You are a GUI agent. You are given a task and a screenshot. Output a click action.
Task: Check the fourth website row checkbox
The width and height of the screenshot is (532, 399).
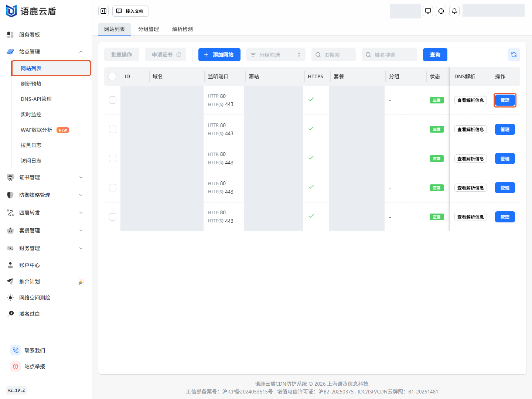tap(113, 188)
